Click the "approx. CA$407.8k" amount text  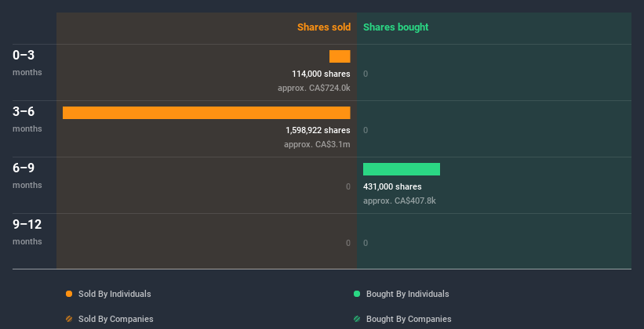point(399,201)
